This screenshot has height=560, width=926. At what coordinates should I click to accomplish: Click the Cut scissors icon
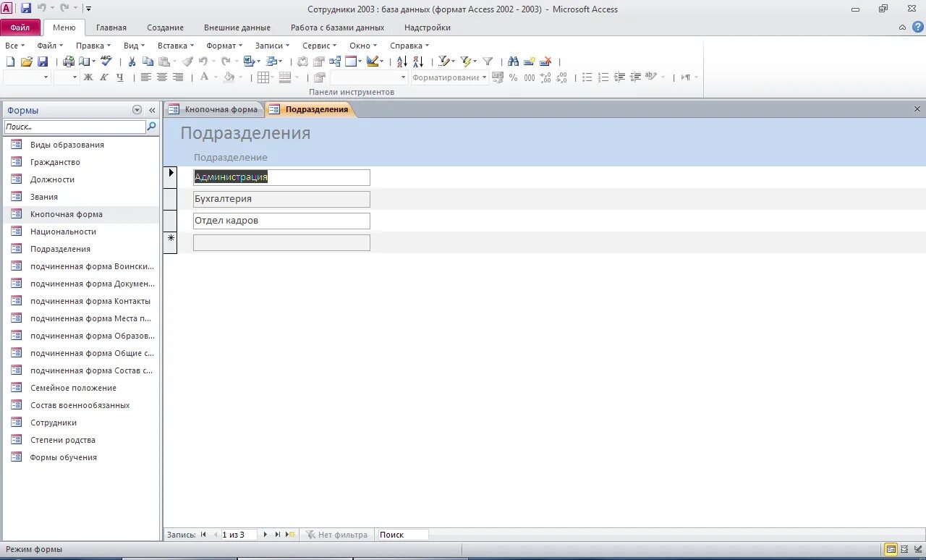click(x=132, y=61)
